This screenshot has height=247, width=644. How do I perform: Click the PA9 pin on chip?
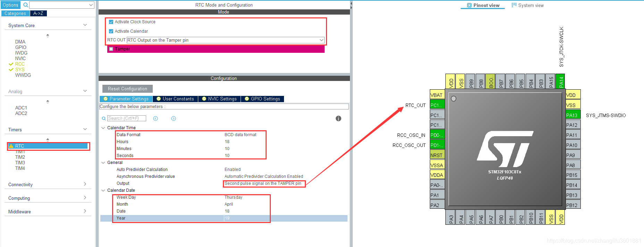click(573, 155)
